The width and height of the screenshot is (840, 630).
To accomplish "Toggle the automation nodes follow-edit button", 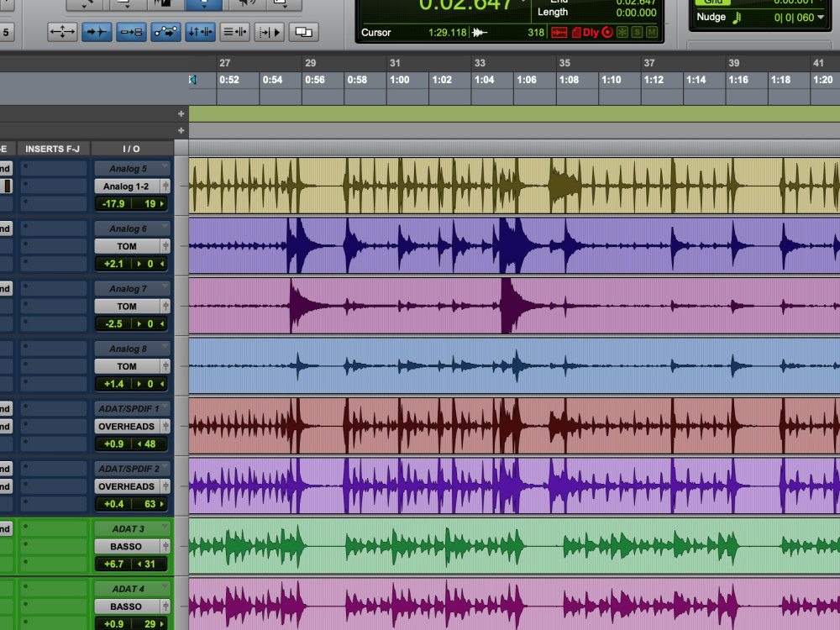I will click(165, 32).
